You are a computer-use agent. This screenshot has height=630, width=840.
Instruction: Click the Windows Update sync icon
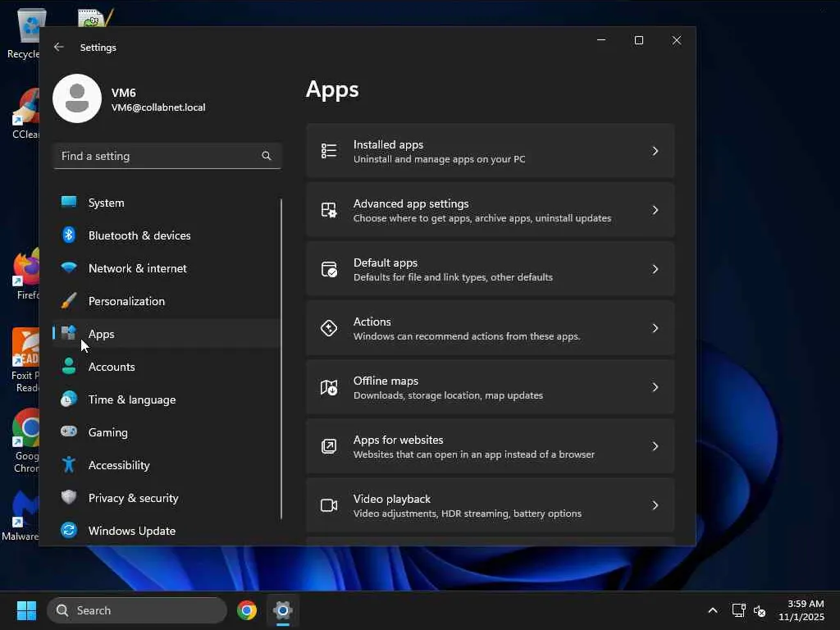pyautogui.click(x=69, y=531)
